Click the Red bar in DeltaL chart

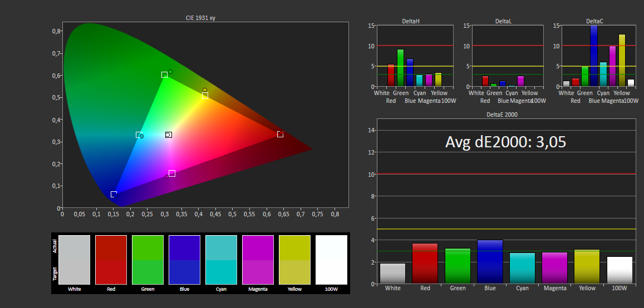tap(485, 81)
